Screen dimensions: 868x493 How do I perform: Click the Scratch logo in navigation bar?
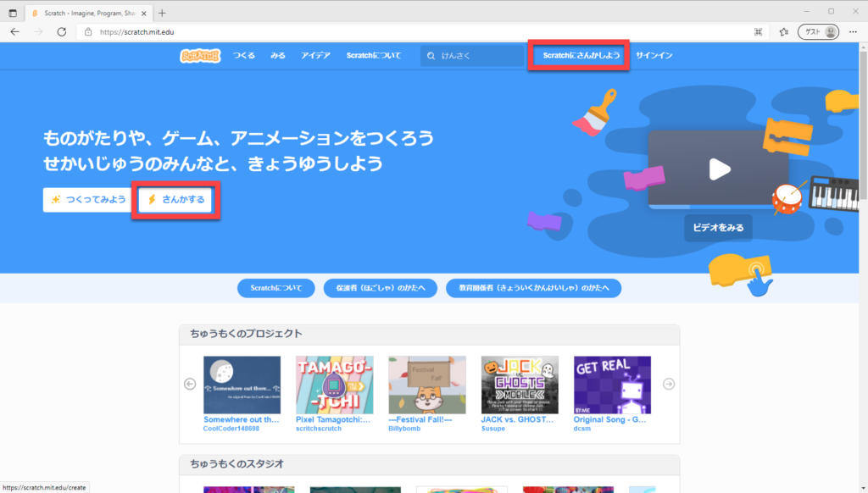pos(200,55)
